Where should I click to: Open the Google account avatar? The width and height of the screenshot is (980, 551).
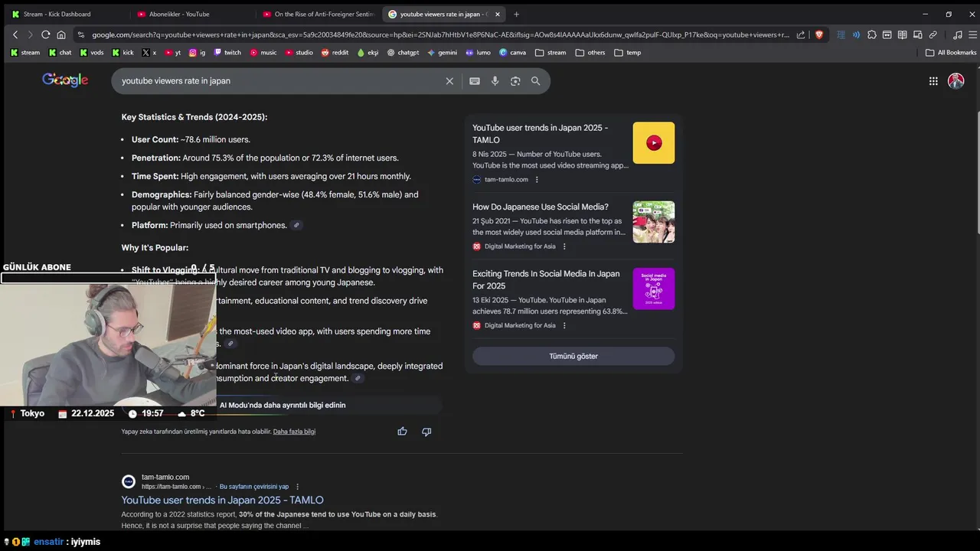pos(956,81)
